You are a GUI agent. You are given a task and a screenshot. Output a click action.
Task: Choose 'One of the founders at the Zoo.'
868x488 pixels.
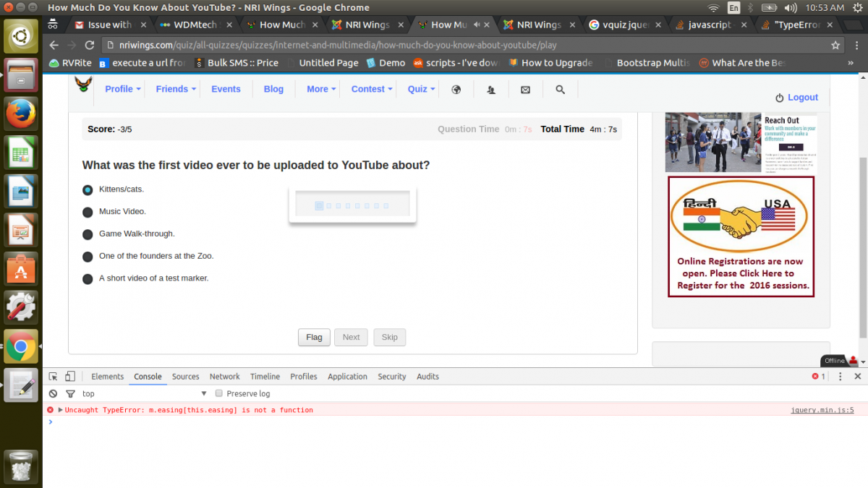coord(88,257)
